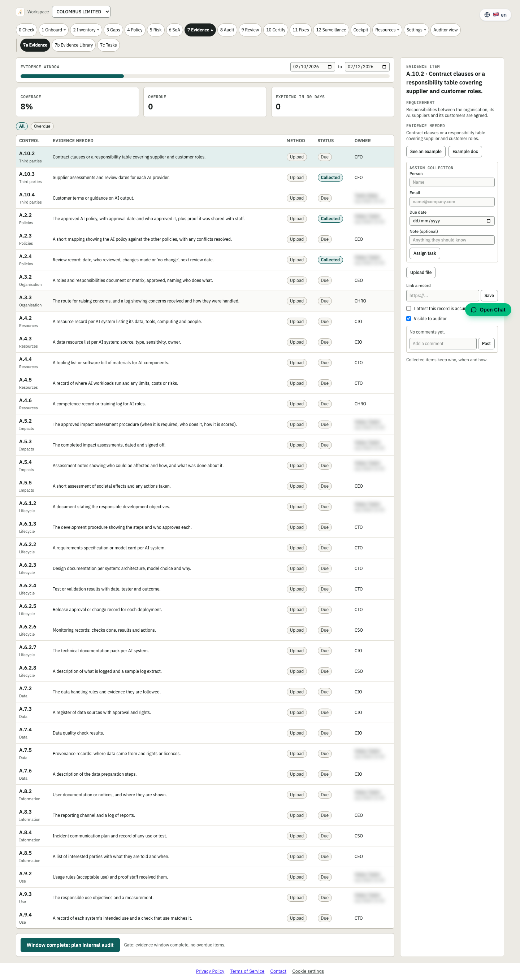Open calendar picker for end date

click(384, 66)
